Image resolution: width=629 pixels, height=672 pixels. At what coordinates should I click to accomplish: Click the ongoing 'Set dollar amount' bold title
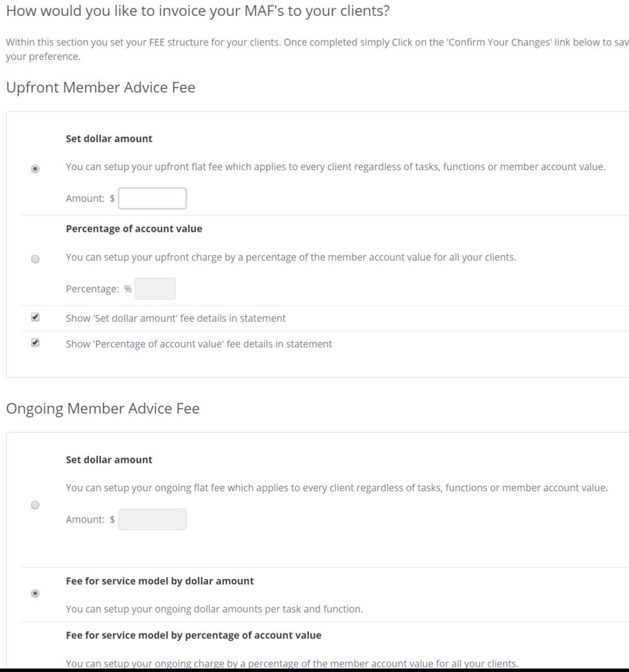tap(109, 460)
